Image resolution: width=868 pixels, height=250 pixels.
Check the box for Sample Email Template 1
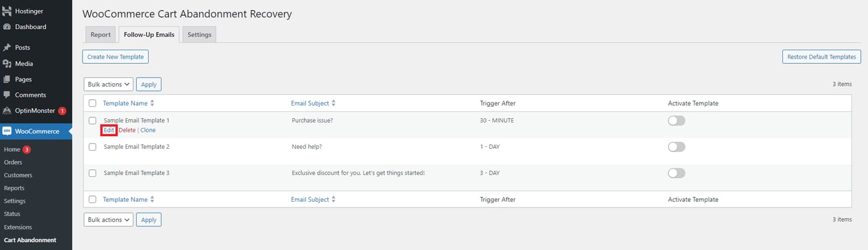[x=93, y=120]
